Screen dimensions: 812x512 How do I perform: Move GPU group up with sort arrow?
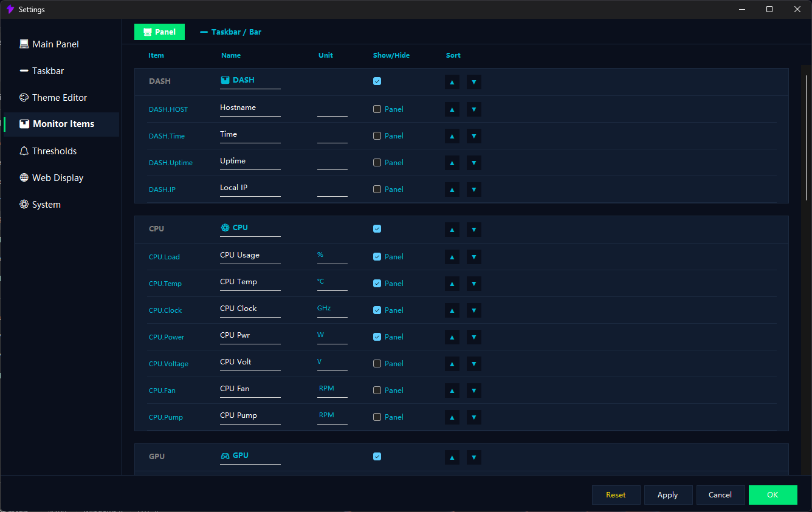tap(452, 457)
